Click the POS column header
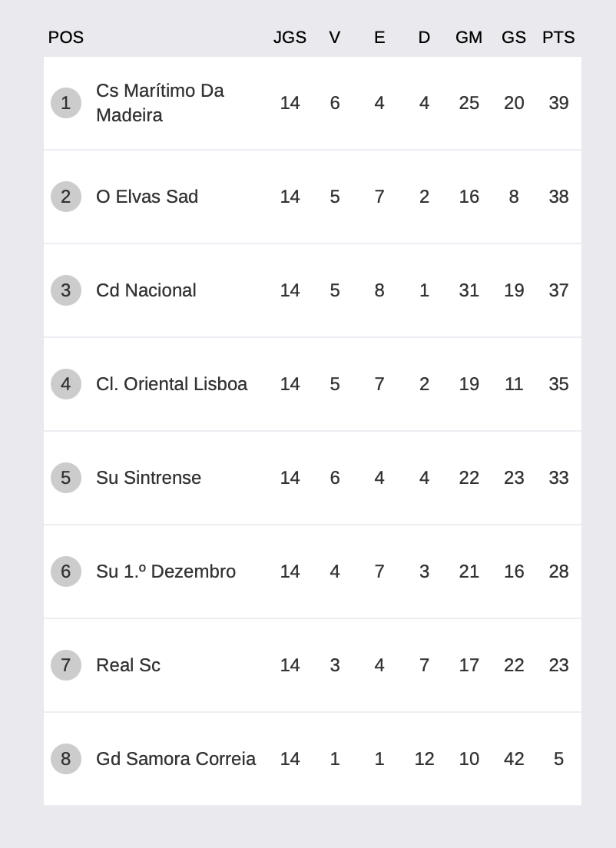The height and width of the screenshot is (848, 616). pos(66,38)
